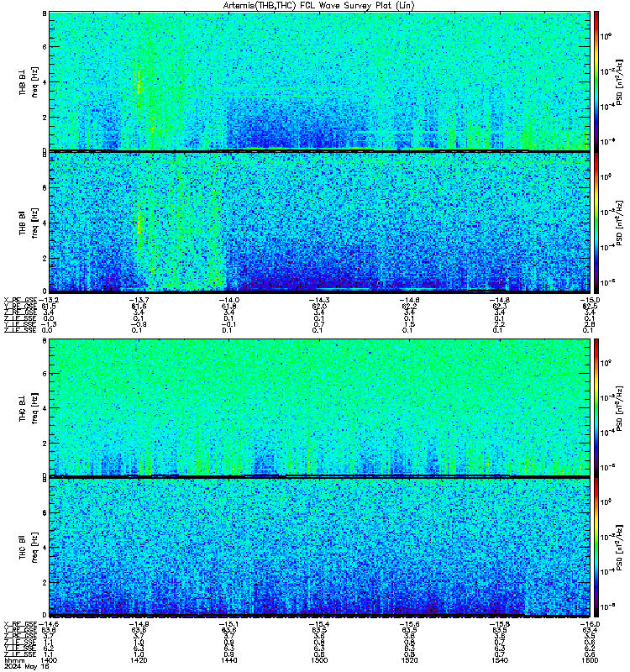The height and width of the screenshot is (672, 630).
Task: Click the color bar beside THC B⊥ spectrogram
Action: (596, 407)
